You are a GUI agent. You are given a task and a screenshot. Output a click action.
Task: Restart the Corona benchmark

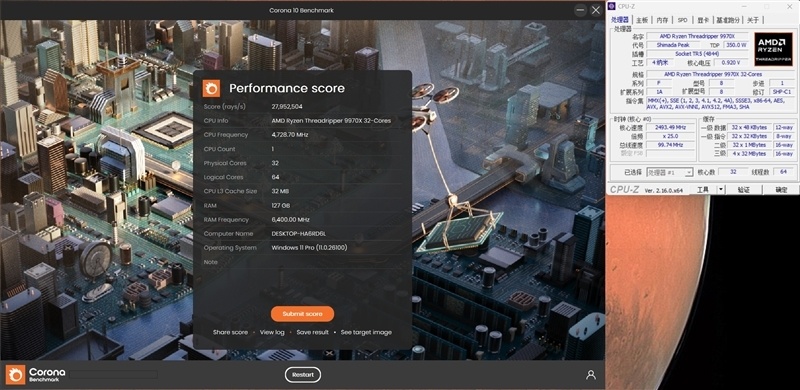303,375
